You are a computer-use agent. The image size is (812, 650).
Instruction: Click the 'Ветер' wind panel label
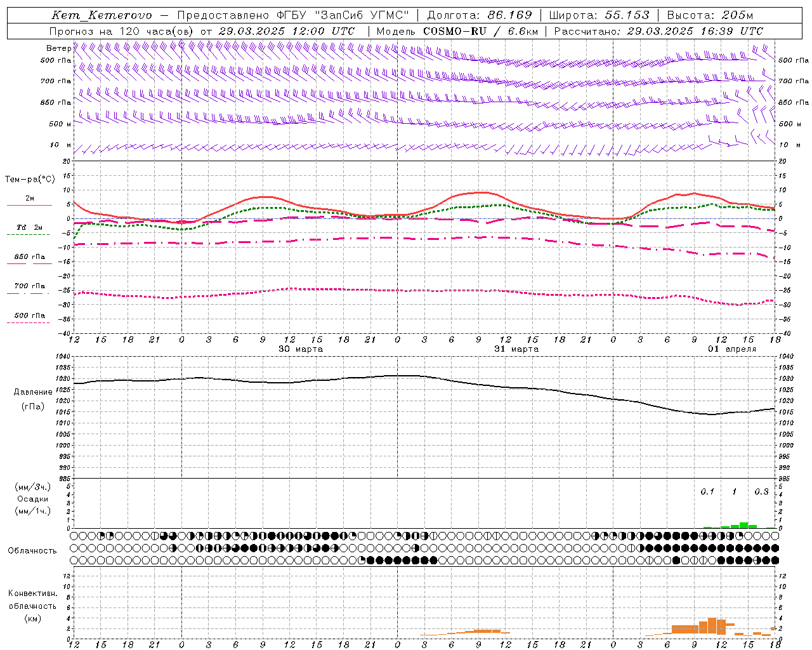(59, 48)
